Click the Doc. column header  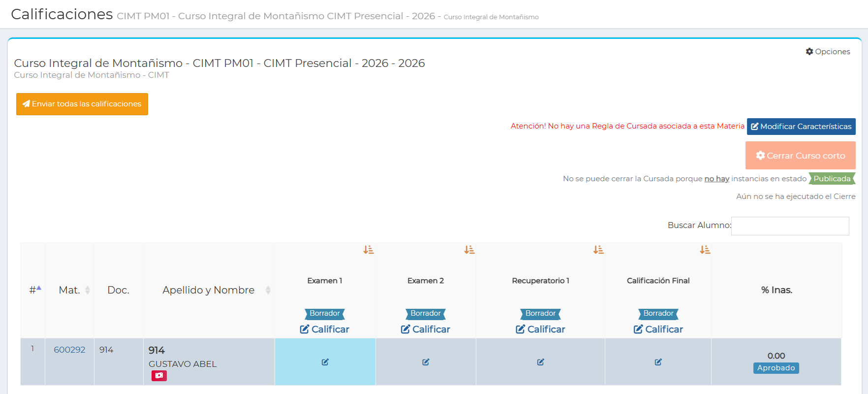click(118, 290)
